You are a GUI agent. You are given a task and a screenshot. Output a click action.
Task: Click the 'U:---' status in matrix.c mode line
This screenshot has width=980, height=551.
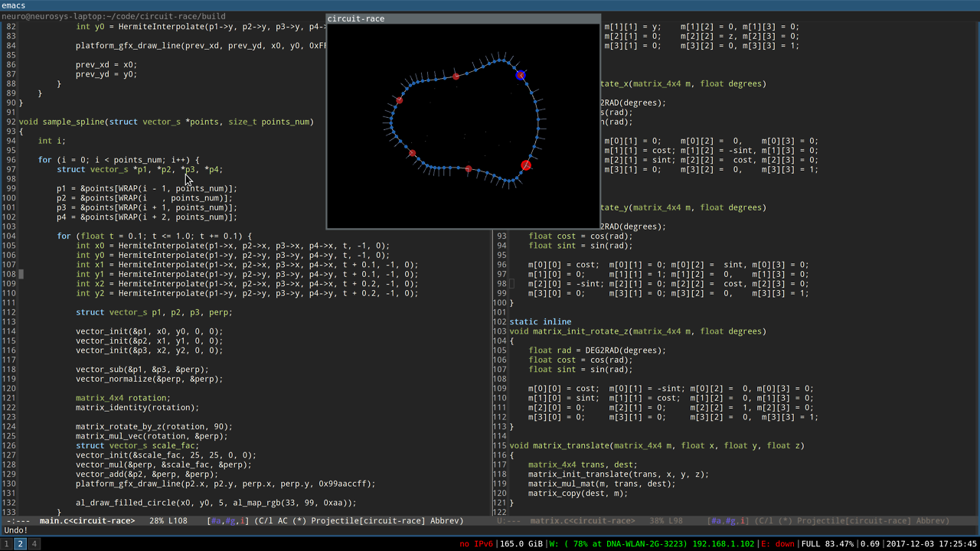tap(508, 521)
